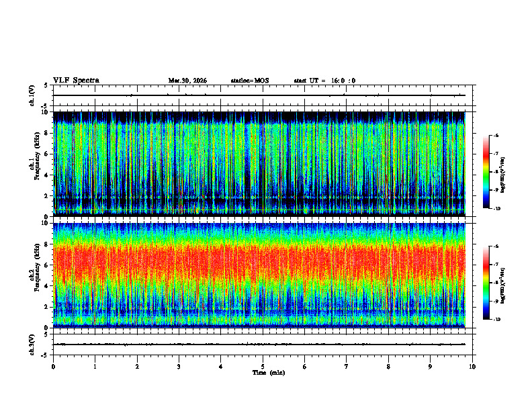Click the "Time (min)" x-axis label

269,373
